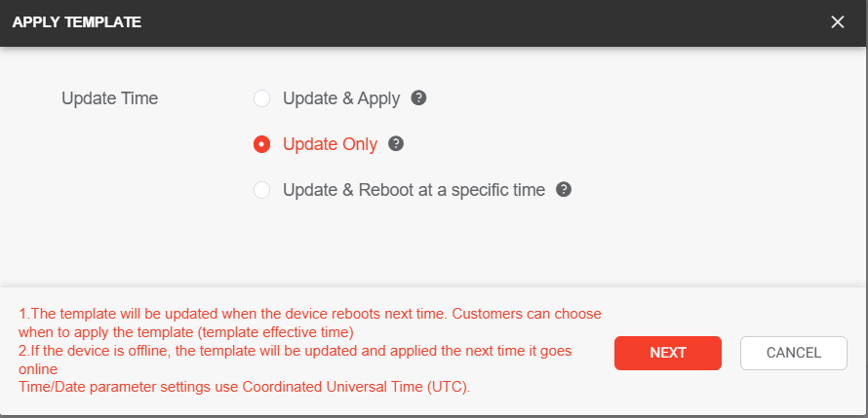This screenshot has width=868, height=418.
Task: Click "Update & Reboot at a specific time" text
Action: click(414, 190)
